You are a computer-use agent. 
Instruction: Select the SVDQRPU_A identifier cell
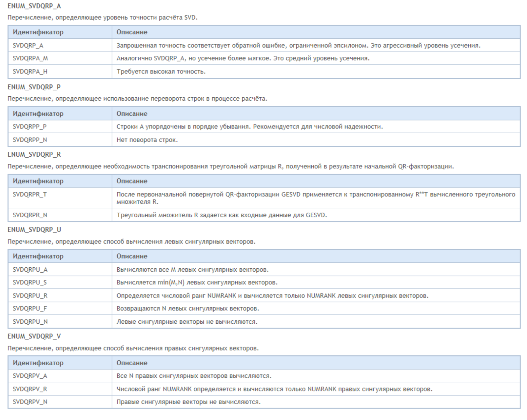coord(60,269)
